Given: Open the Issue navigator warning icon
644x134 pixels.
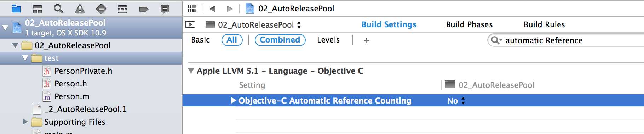Looking at the screenshot, I should pyautogui.click(x=80, y=9).
